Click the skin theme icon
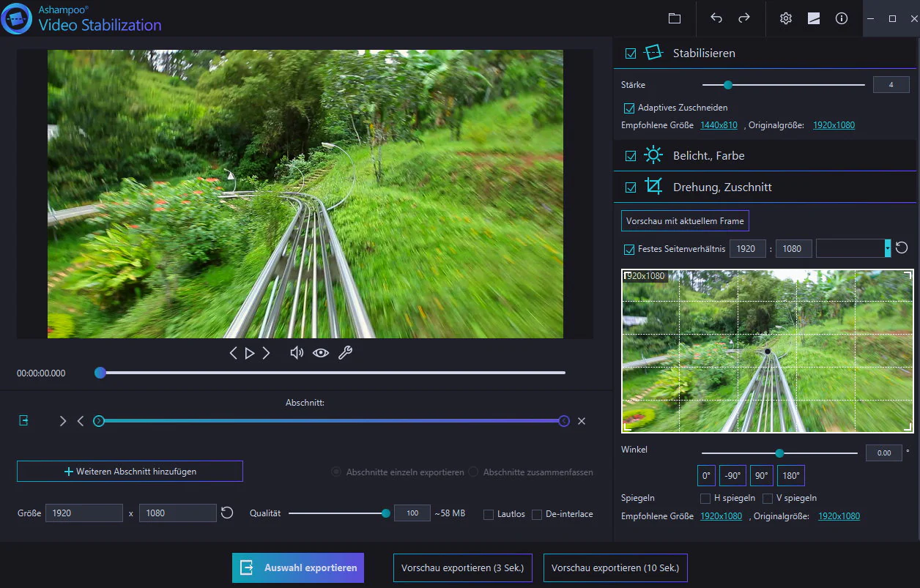This screenshot has height=588, width=920. click(x=814, y=18)
